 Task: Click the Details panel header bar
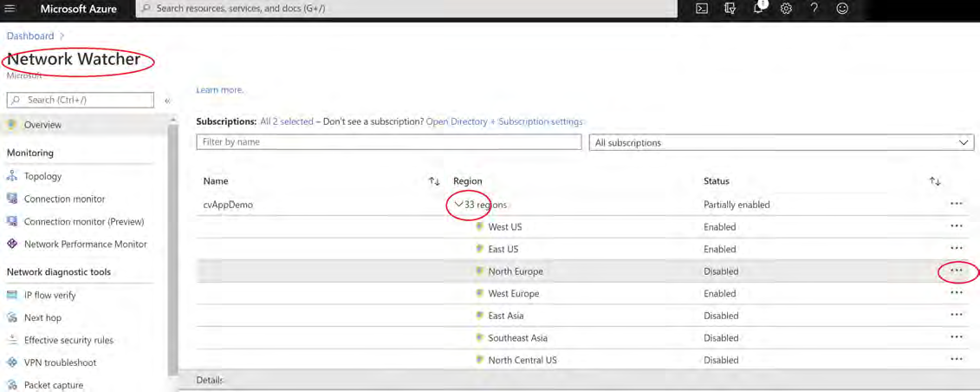579,380
